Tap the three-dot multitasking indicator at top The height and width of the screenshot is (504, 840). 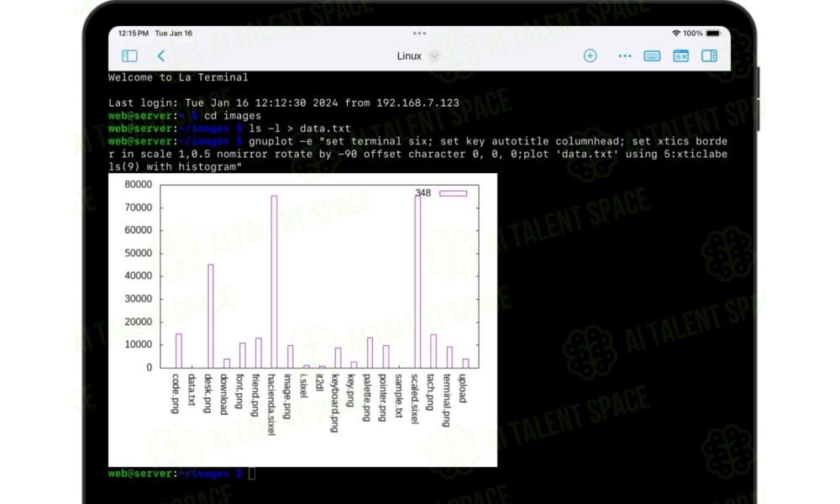click(419, 34)
